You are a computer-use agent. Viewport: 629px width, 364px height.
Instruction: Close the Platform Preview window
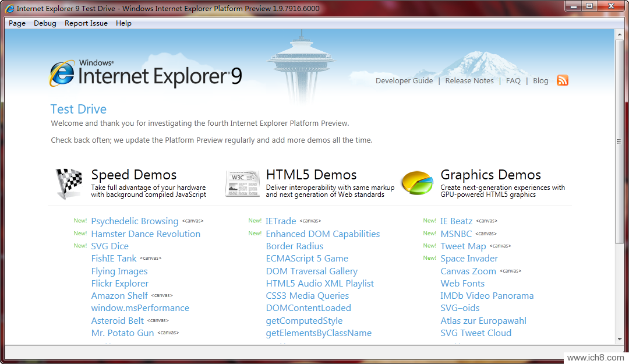(611, 6)
